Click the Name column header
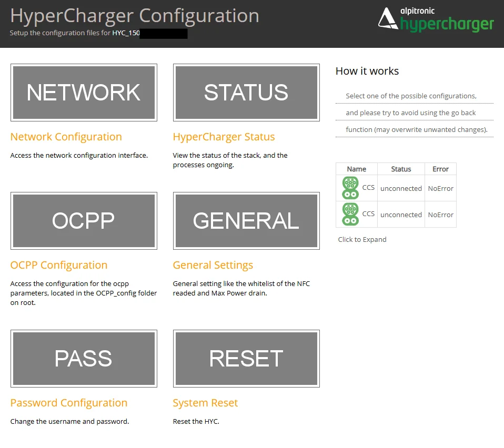 point(357,169)
